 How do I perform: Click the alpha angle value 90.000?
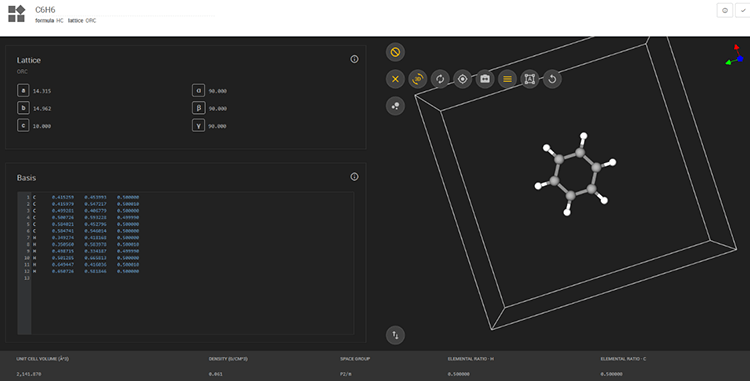point(218,91)
